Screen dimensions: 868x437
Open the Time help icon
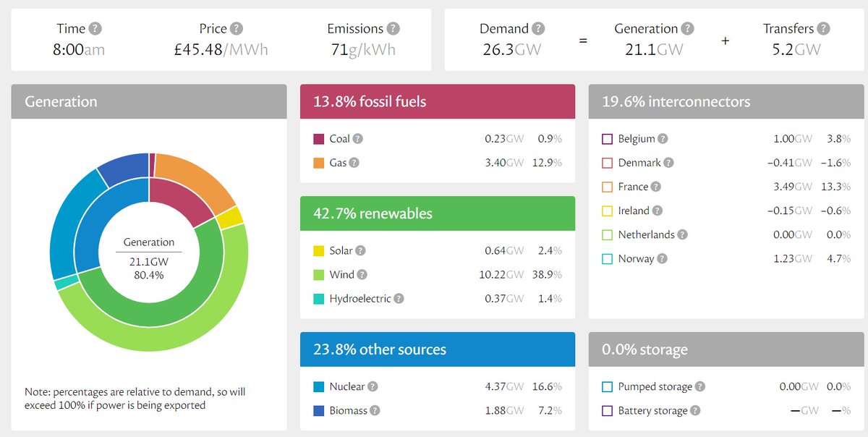(x=95, y=29)
